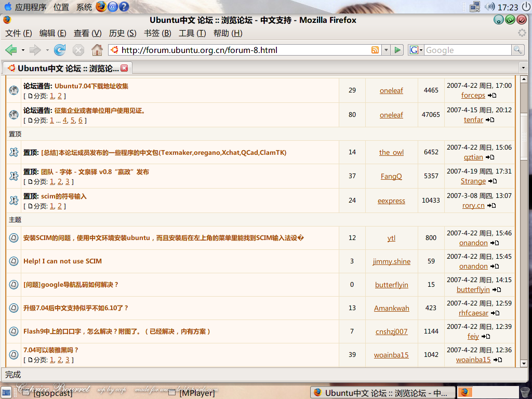Reload the page with the refresh icon
532x399 pixels.
coord(60,50)
